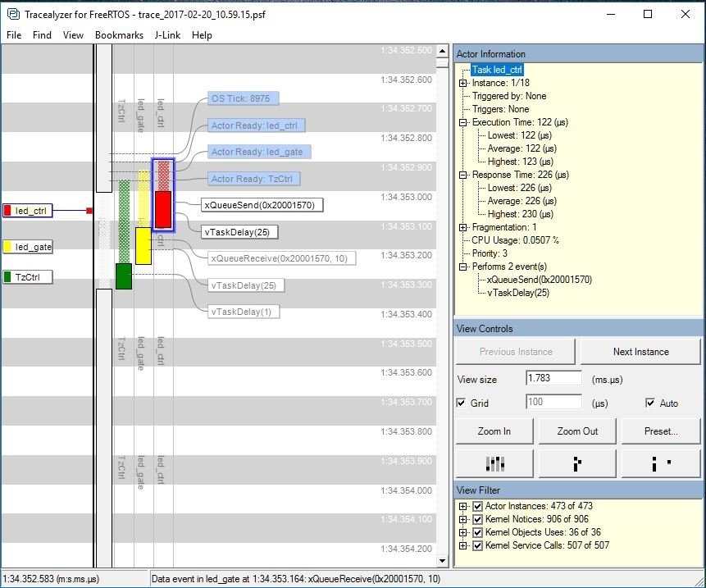Open the Bookmarks menu

[x=119, y=35]
